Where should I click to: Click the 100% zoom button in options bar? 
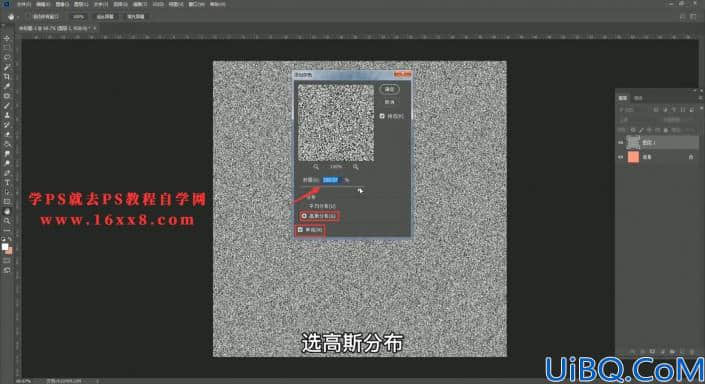[x=78, y=17]
